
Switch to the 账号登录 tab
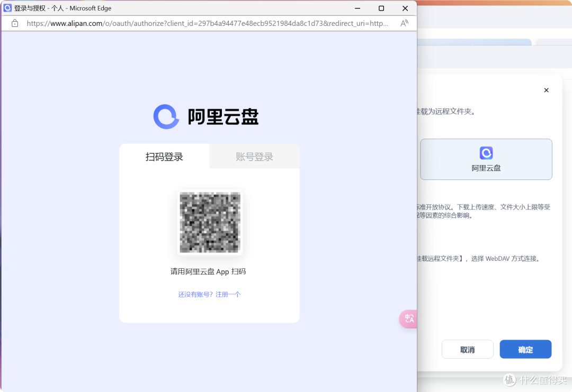[254, 156]
